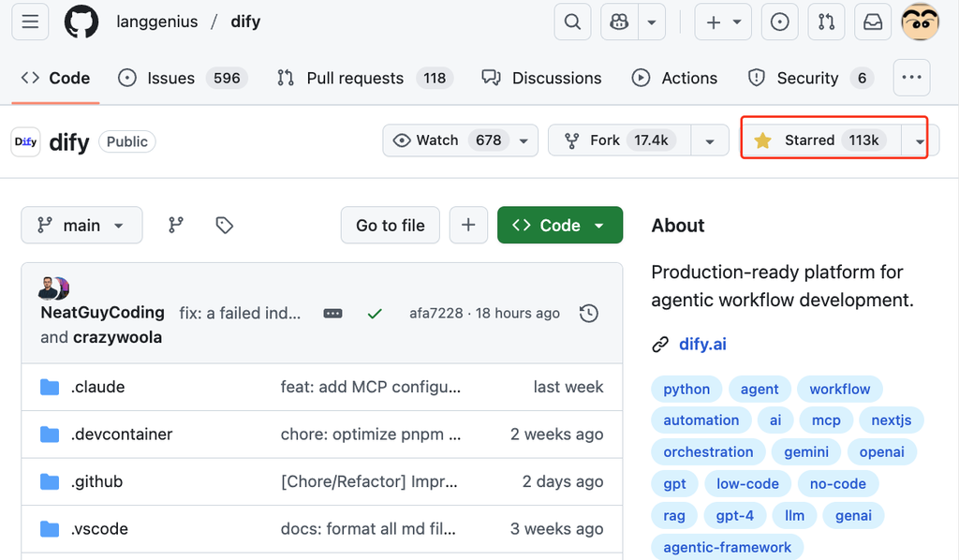Switch to the Security tab
Image resolution: width=959 pixels, height=560 pixels.
coord(811,79)
